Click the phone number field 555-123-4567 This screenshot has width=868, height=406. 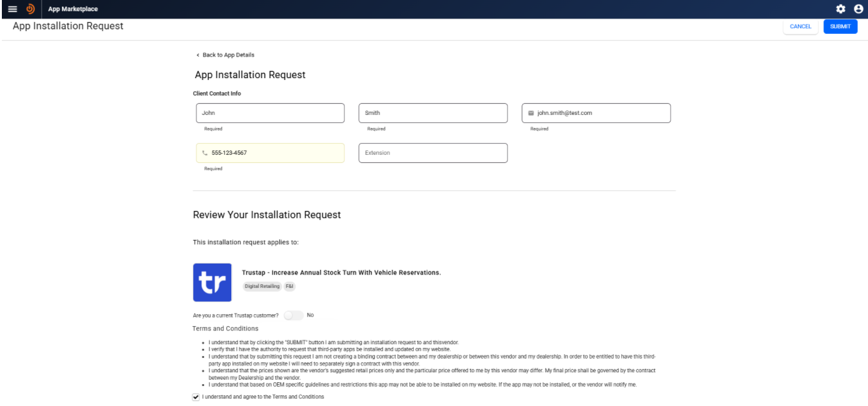(x=275, y=153)
